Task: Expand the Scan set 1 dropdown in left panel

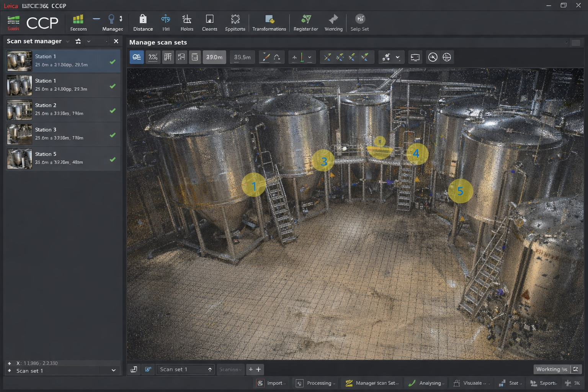Action: pyautogui.click(x=113, y=371)
